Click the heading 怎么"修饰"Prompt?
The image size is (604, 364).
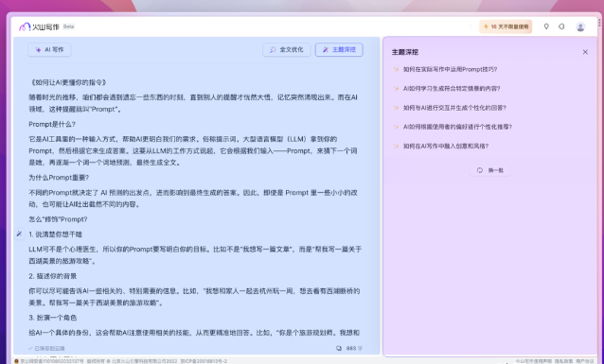(58, 219)
